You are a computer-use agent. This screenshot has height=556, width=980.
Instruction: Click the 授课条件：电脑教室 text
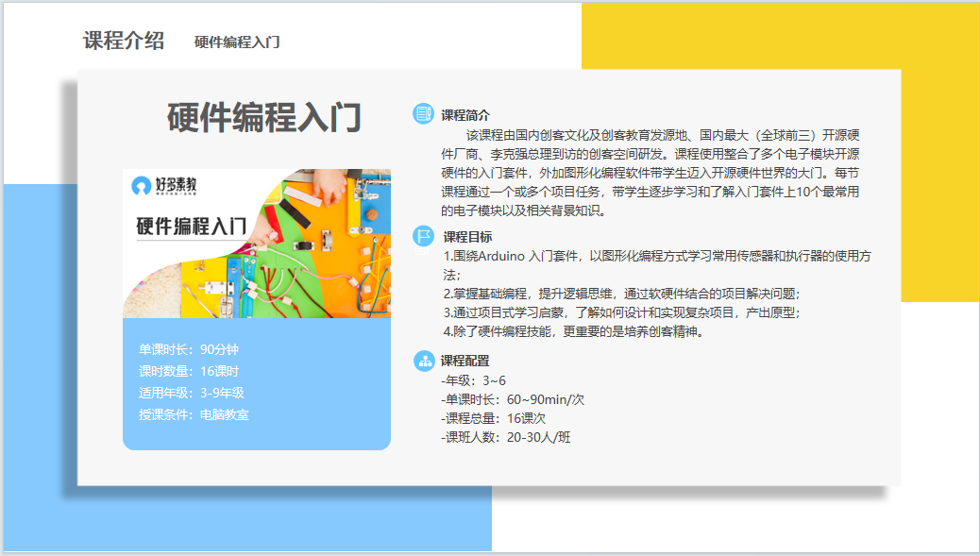pos(194,414)
